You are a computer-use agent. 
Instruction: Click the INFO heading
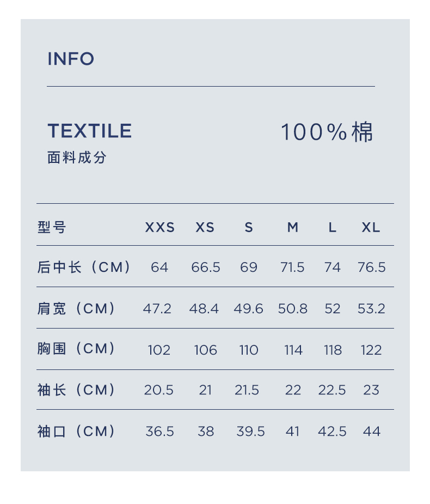tap(71, 59)
